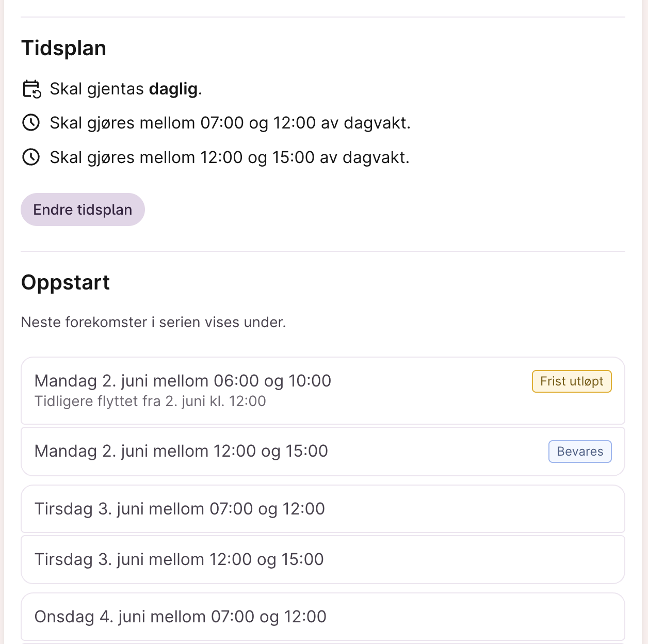Click the 'Skal gjentas daglig' text
Screen dimensions: 648x644
(126, 89)
